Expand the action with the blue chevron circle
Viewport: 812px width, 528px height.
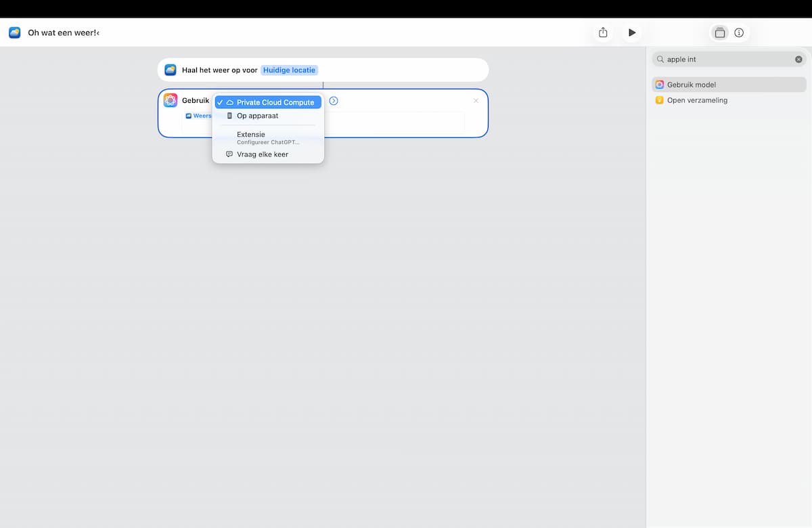(334, 101)
